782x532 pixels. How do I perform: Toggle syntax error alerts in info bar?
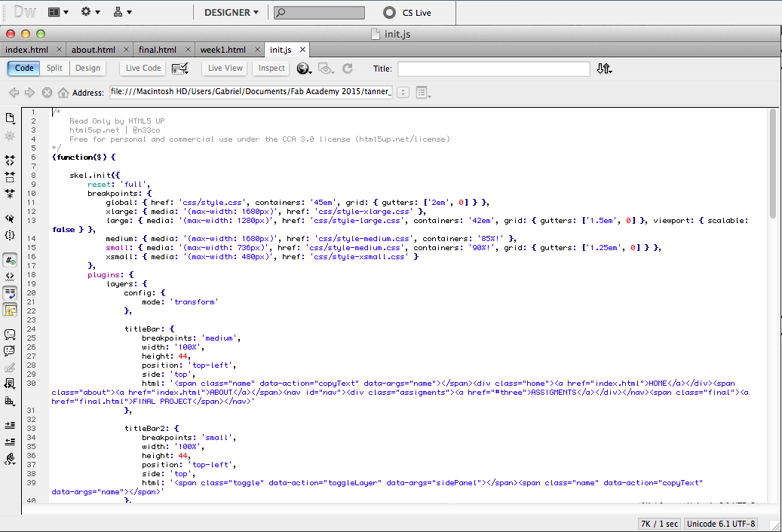coord(10,310)
